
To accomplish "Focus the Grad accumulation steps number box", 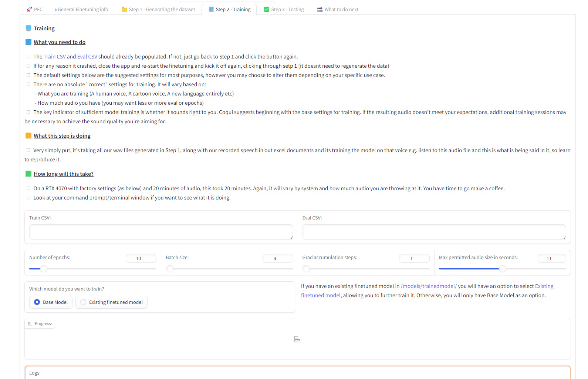I will [414, 258].
